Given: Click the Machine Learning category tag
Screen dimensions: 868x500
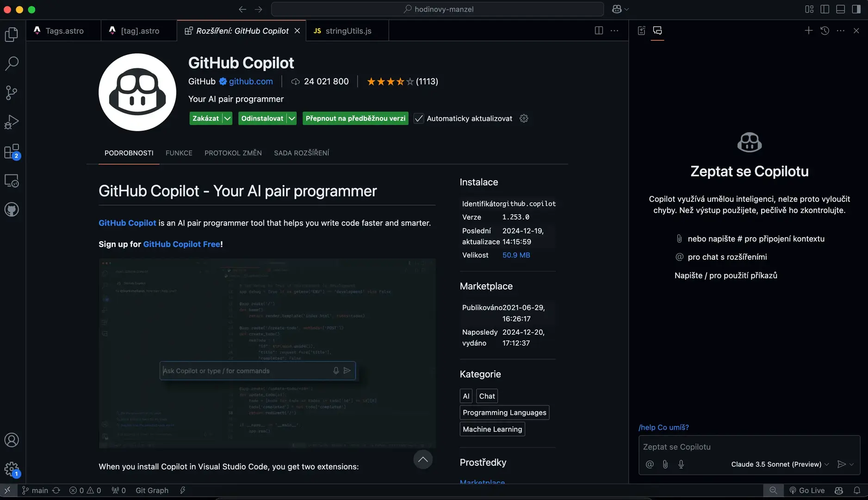Looking at the screenshot, I should pyautogui.click(x=492, y=429).
